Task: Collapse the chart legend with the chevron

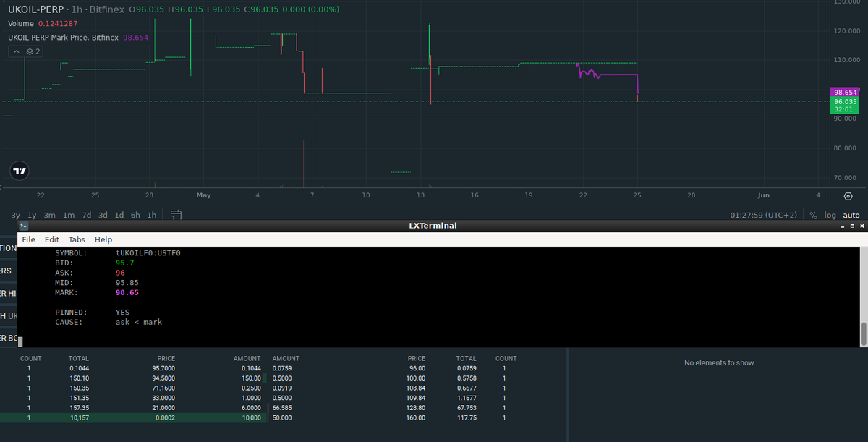Action: click(16, 51)
